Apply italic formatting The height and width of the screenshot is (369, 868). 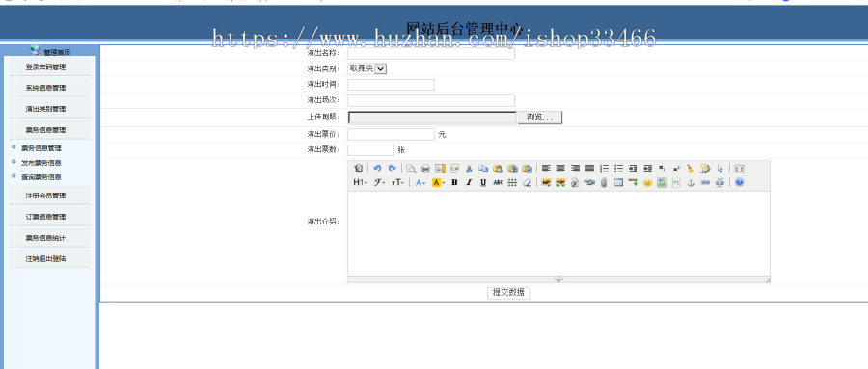(x=469, y=182)
